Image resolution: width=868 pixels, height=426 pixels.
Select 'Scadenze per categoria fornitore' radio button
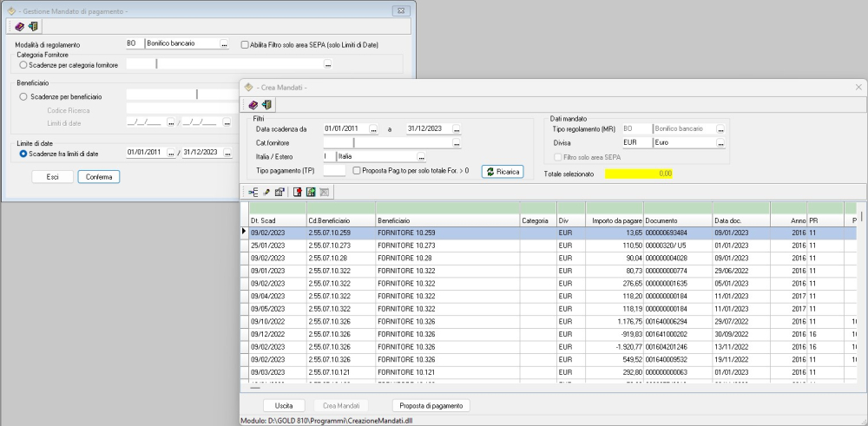click(23, 63)
